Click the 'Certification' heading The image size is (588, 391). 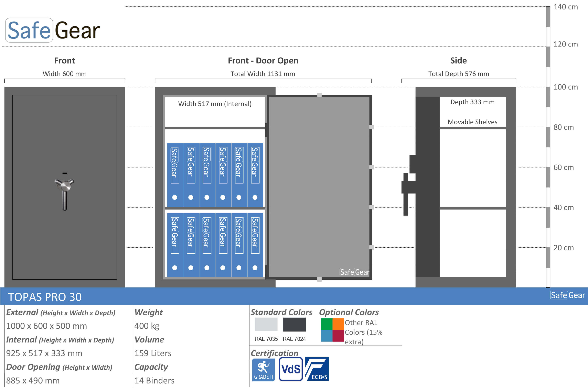click(274, 353)
